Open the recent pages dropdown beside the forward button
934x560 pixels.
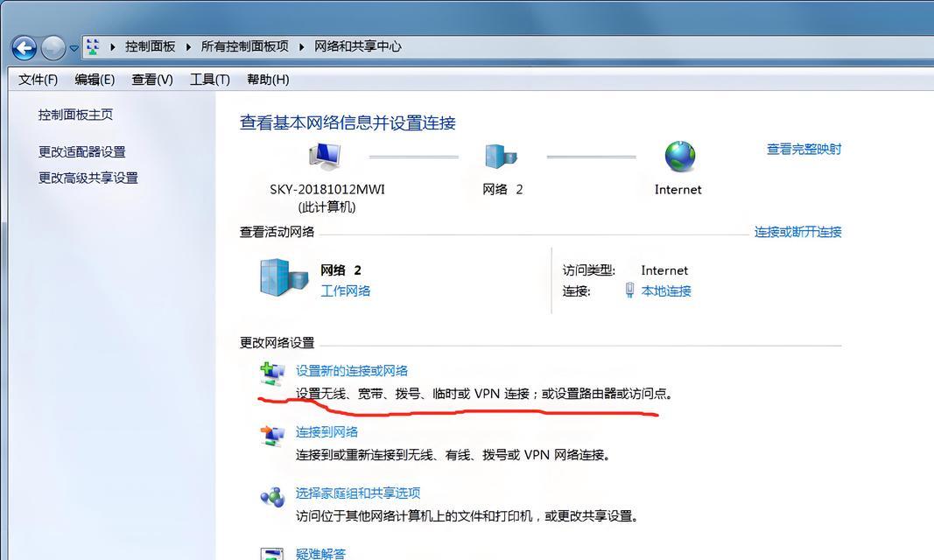(71, 48)
